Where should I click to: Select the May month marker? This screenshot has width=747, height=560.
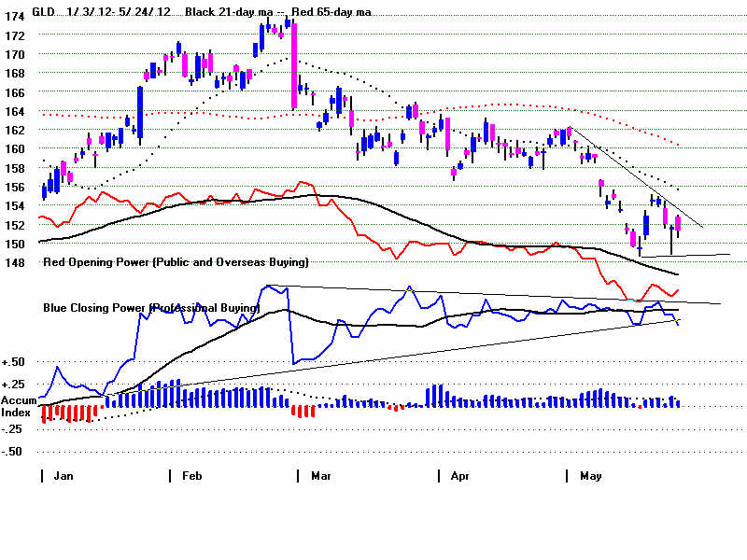click(590, 476)
